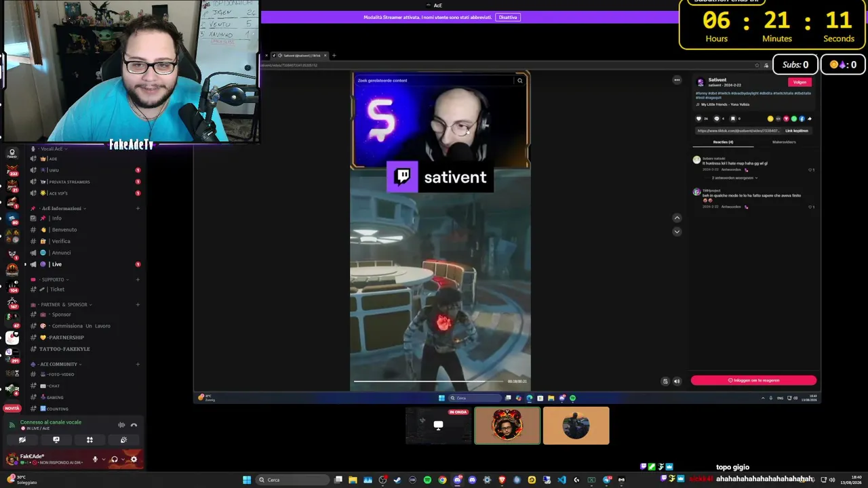Share the TikTok video via WhatsApp
The image size is (868, 488).
click(794, 119)
